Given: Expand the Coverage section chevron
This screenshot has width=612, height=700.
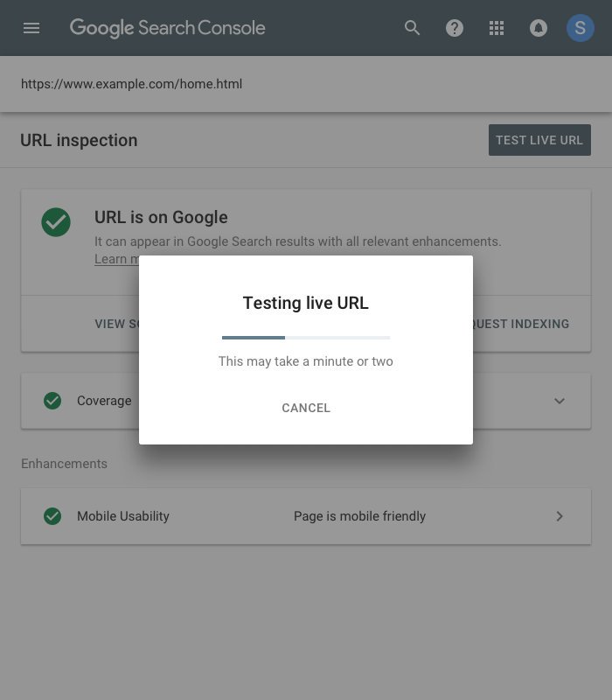Looking at the screenshot, I should [559, 401].
